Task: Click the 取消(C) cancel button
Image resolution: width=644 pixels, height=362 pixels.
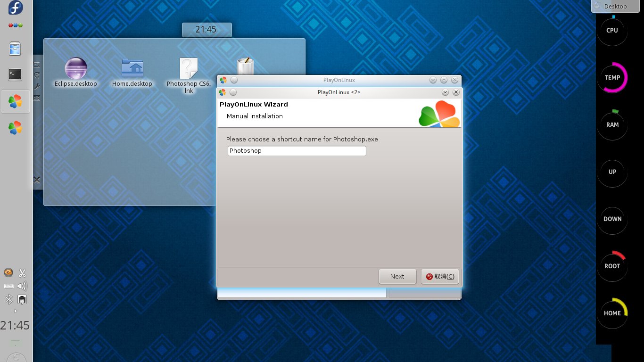Action: [x=440, y=277]
